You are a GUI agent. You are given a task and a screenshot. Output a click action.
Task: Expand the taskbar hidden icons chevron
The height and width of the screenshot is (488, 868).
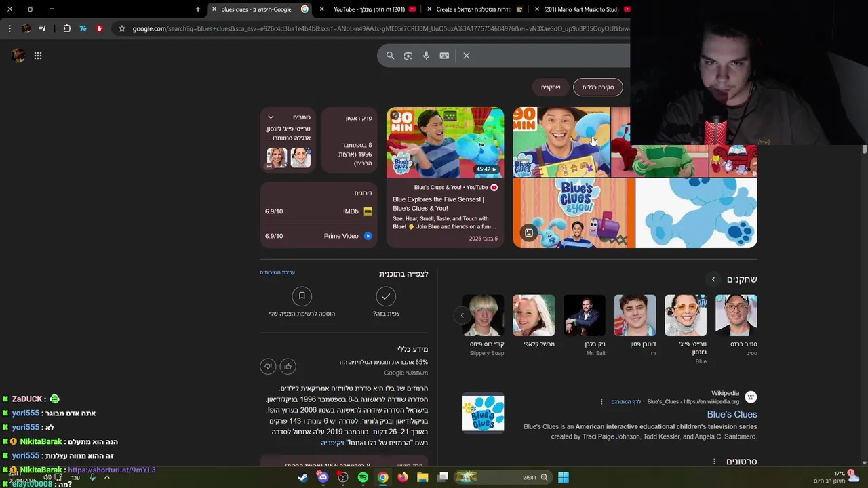click(107, 477)
